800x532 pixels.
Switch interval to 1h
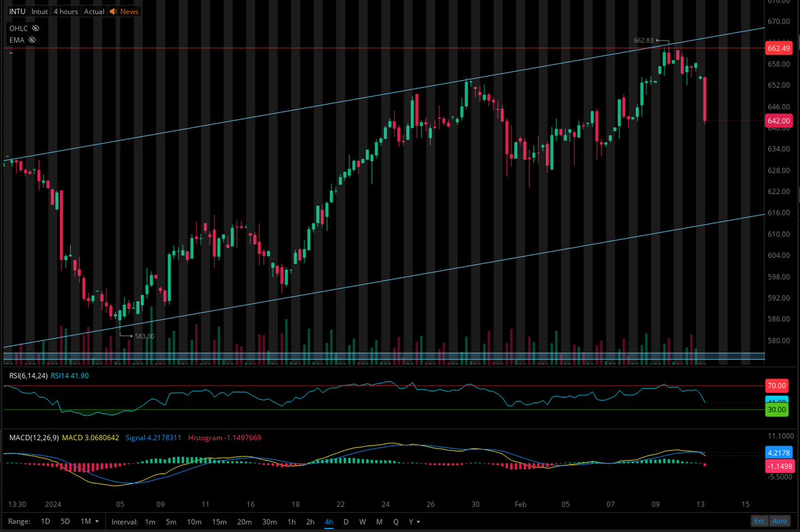click(x=291, y=521)
